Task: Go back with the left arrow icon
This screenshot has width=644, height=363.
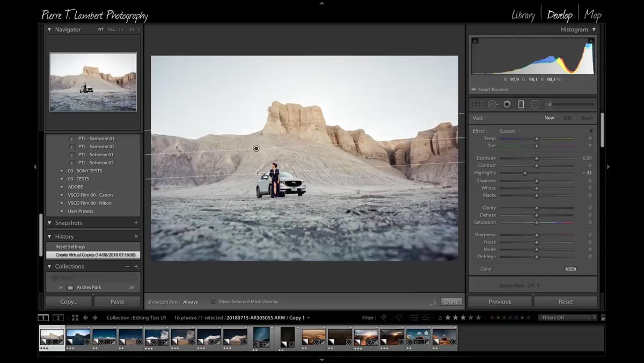Action: pos(85,317)
